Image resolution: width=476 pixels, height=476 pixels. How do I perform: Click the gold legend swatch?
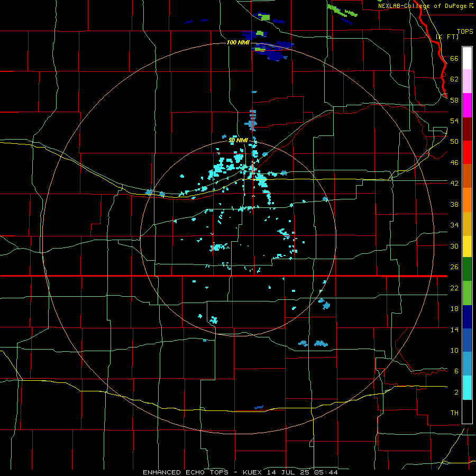(x=467, y=224)
